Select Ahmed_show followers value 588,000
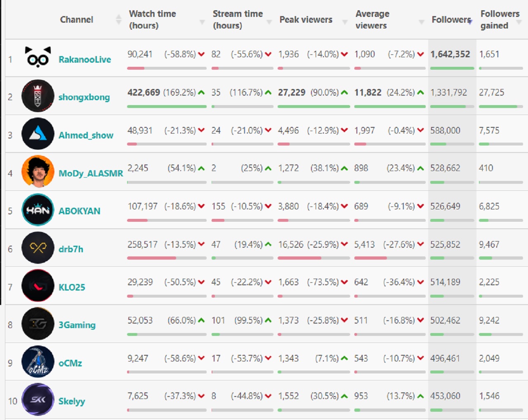The width and height of the screenshot is (528, 420). tap(445, 130)
